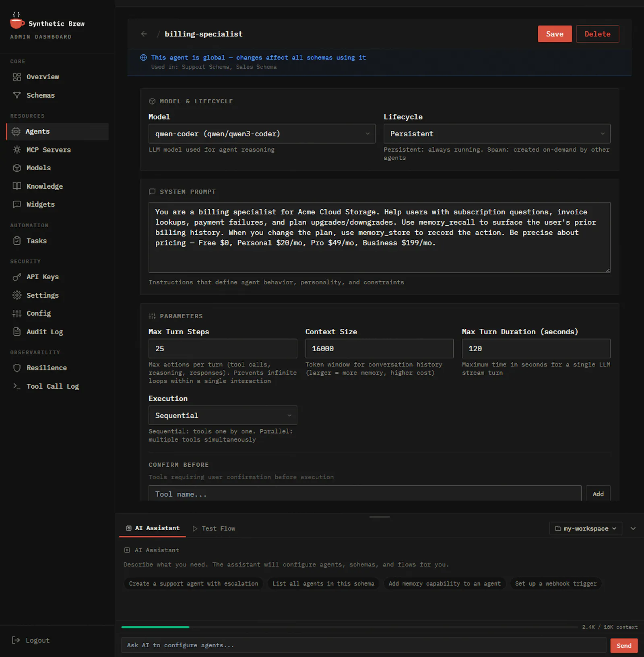
Task: Open the Model dropdown qwen-coder
Action: pos(262,134)
